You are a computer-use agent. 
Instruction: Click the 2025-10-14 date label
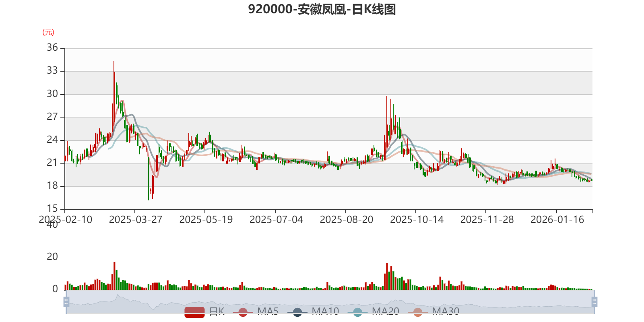[417, 220]
